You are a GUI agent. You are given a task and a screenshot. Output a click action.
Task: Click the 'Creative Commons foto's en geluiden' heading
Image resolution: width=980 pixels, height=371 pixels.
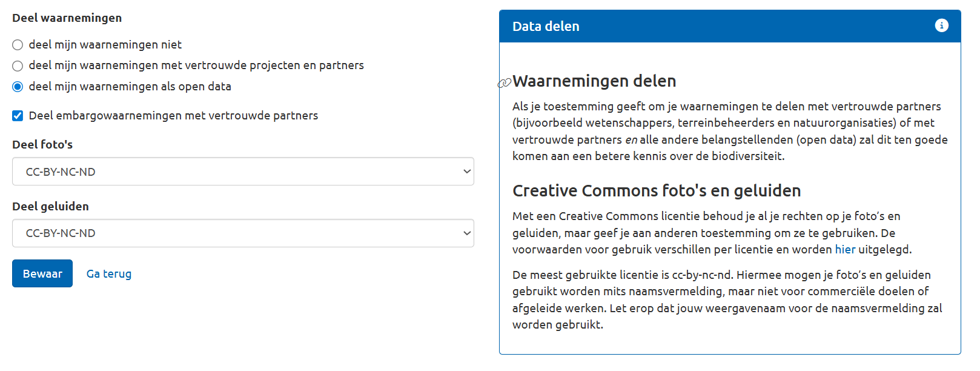657,191
